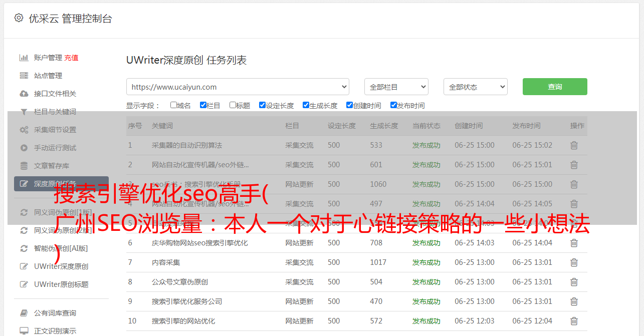
Task: Delete task 搜索引擎优化服务公司 with trash icon
Action: point(574,301)
